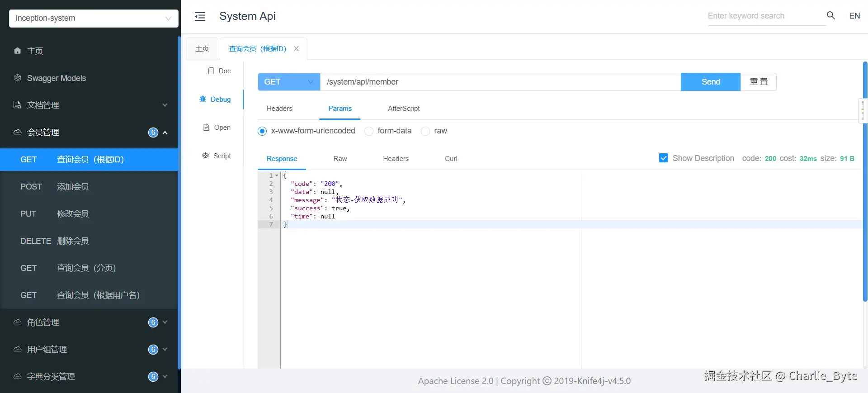Open the GET method dropdown

point(289,82)
